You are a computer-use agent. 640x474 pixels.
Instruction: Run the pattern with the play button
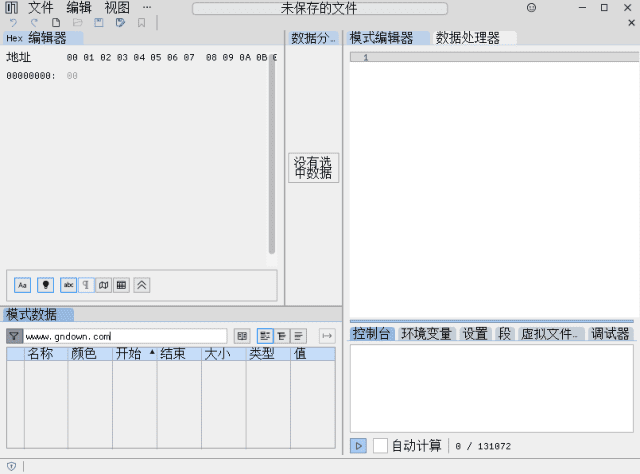358,445
